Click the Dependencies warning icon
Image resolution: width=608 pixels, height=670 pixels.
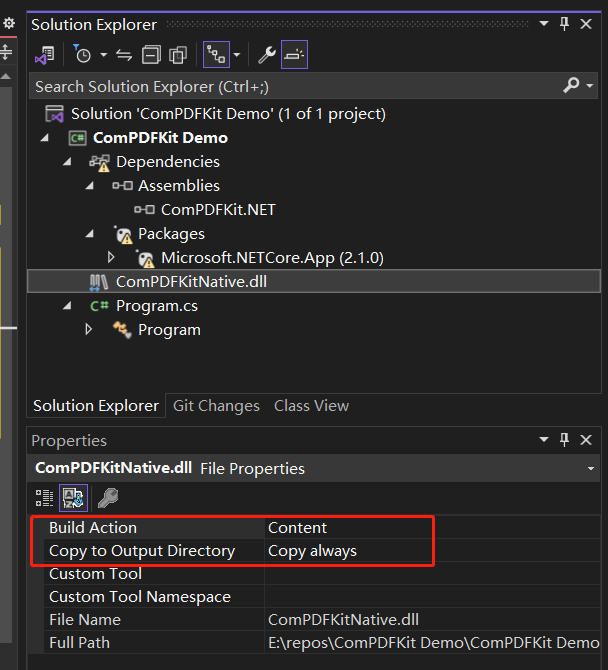[100, 163]
